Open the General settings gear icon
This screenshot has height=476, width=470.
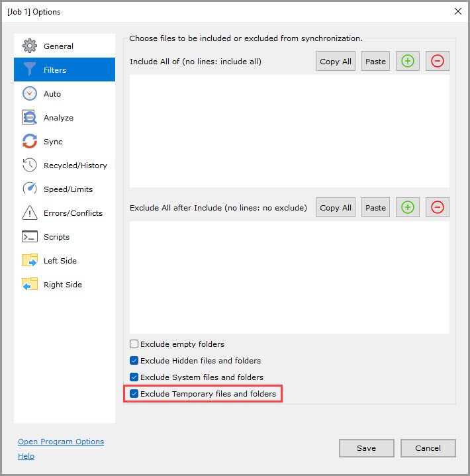click(30, 46)
